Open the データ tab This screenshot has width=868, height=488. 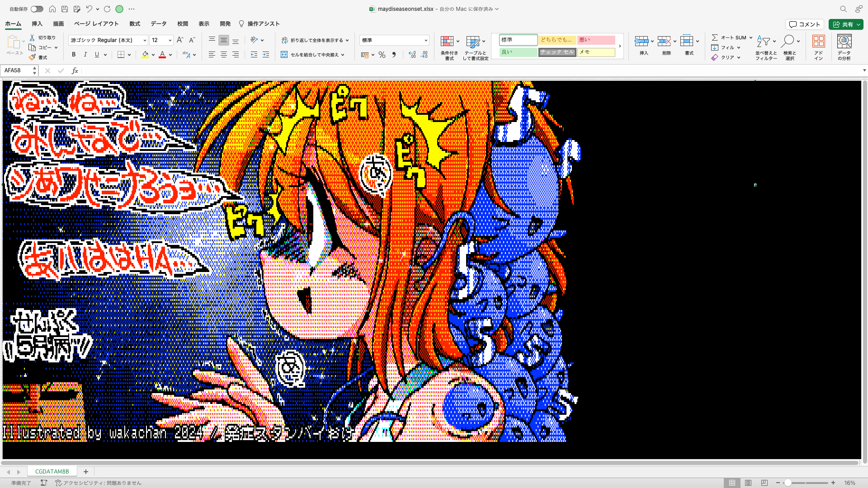tap(159, 24)
